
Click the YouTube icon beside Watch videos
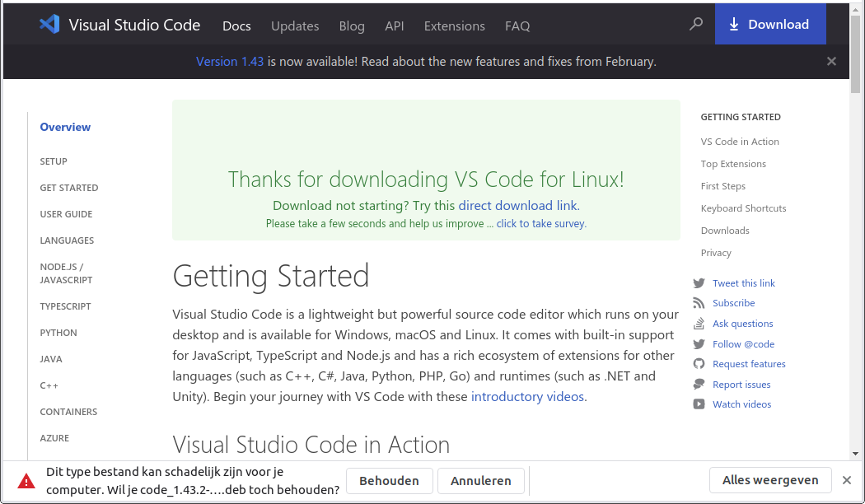(x=699, y=404)
